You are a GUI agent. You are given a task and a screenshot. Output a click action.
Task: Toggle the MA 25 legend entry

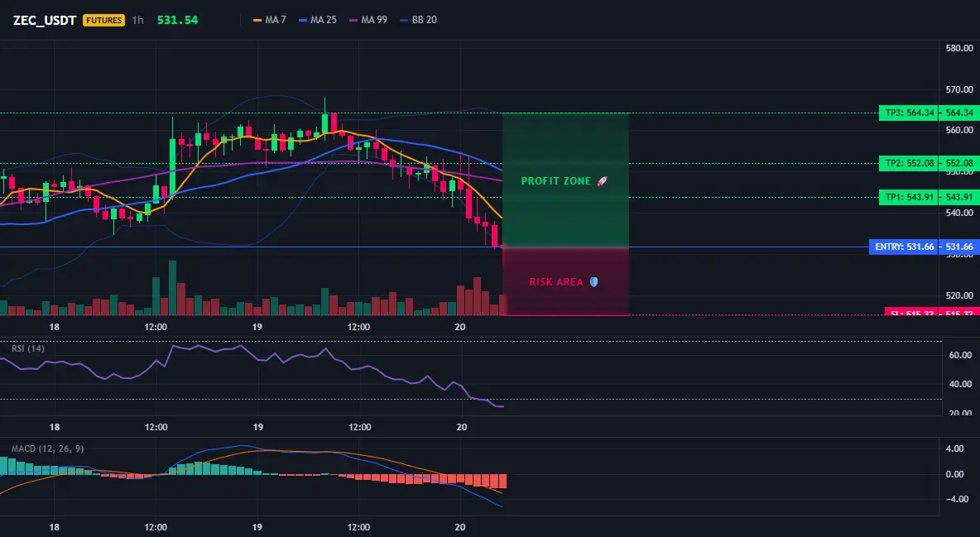[x=318, y=20]
